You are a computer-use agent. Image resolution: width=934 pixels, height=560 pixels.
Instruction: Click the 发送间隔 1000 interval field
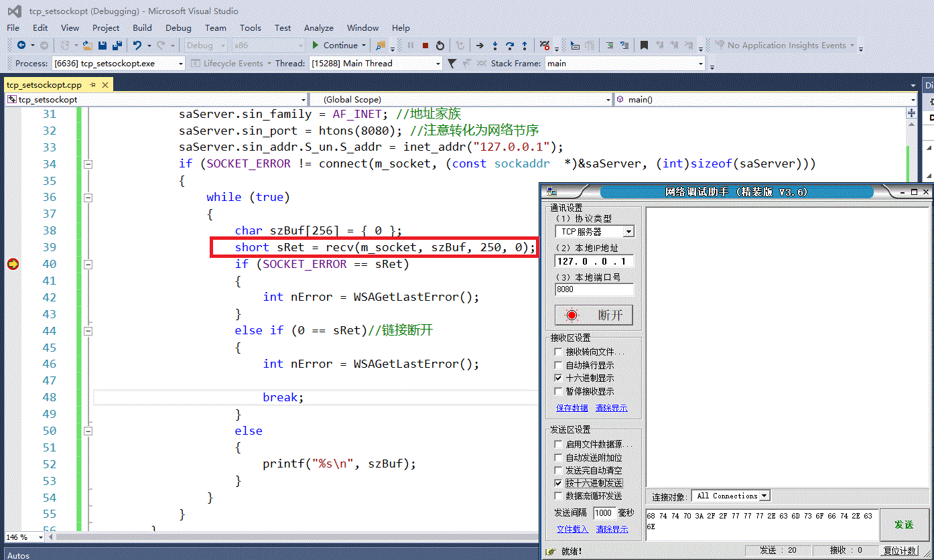pyautogui.click(x=604, y=513)
